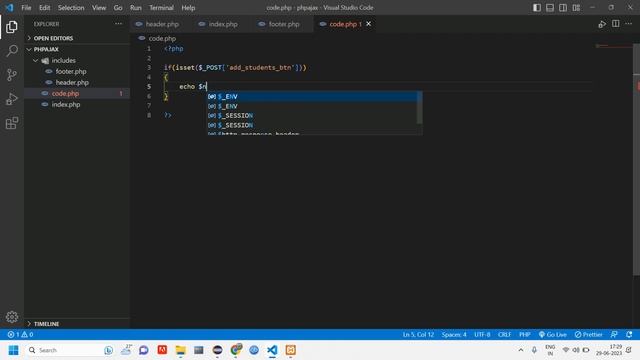Click the suggestion list scrollbar
Screen dimensions: 640x360
[420, 108]
